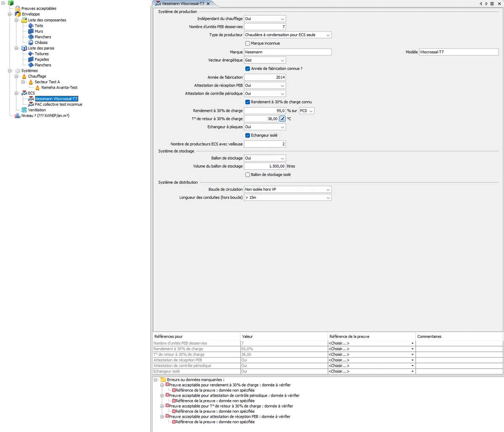The image size is (504, 432).
Task: Uncheck the Echangeur isolé checkbox
Action: (247, 135)
